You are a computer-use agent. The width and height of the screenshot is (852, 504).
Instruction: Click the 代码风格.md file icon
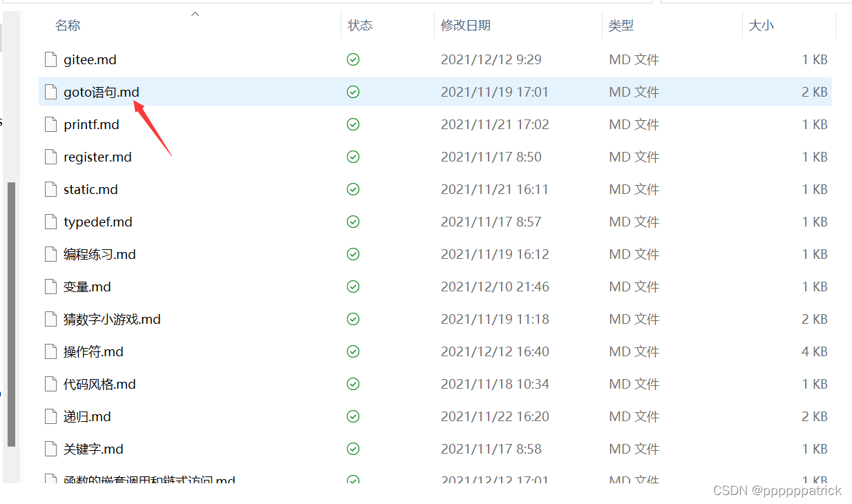50,384
